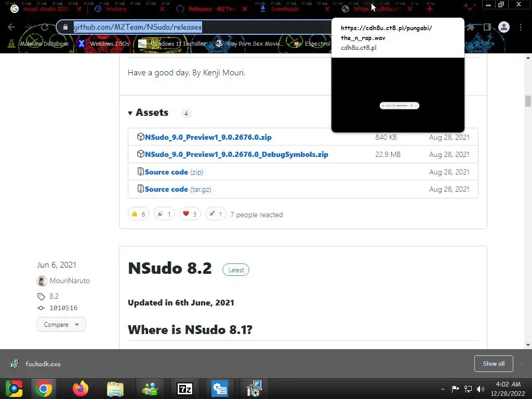Close the Downloads tab
This screenshot has height=399, width=532.
327,9
